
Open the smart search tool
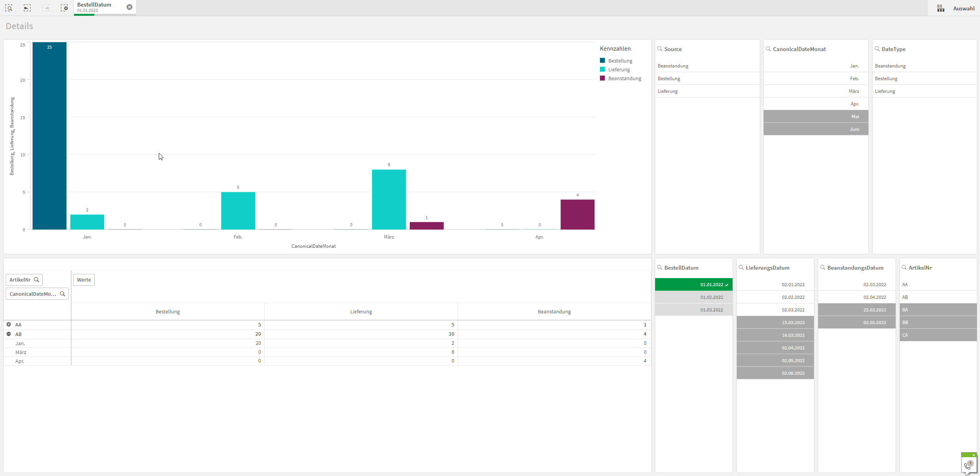tap(9, 8)
